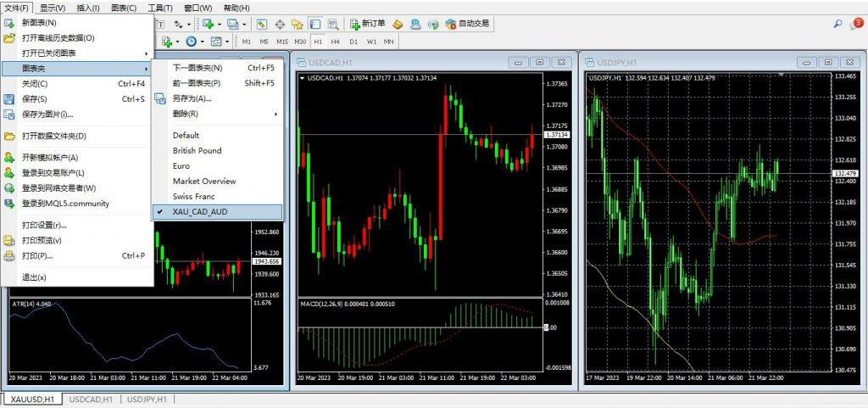The height and width of the screenshot is (408, 868).
Task: Expand the indicators dropdown arrow
Action: click(x=178, y=42)
